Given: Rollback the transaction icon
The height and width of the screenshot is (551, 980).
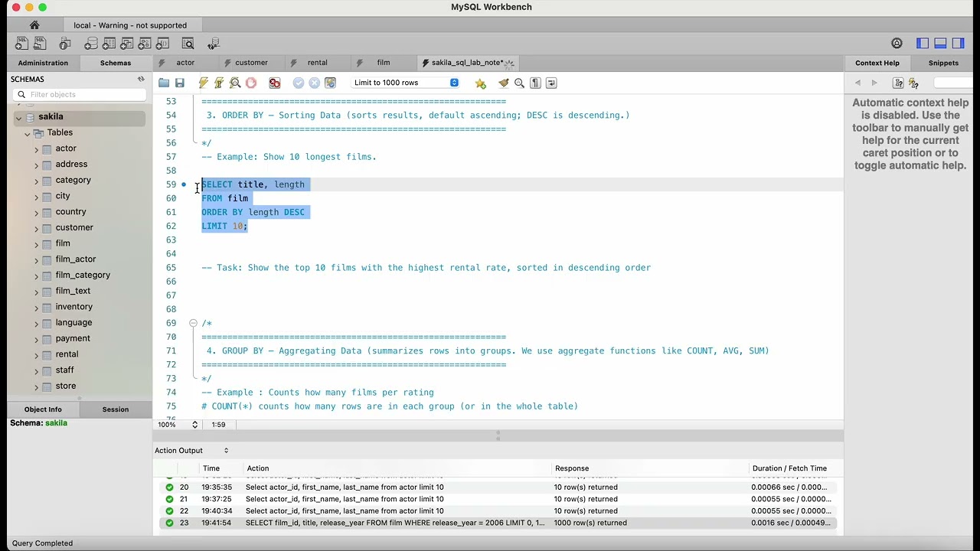Looking at the screenshot, I should pos(314,83).
